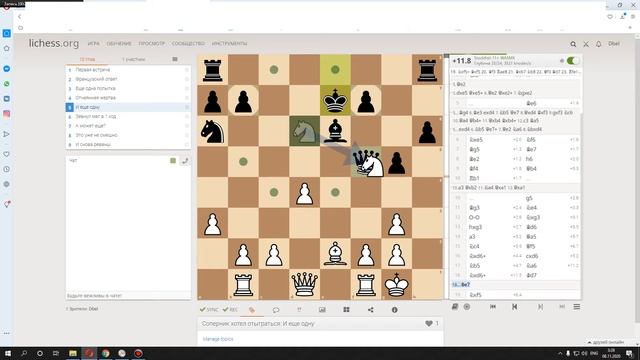
Task: Open study settings icon beside tabs
Action: click(175, 60)
